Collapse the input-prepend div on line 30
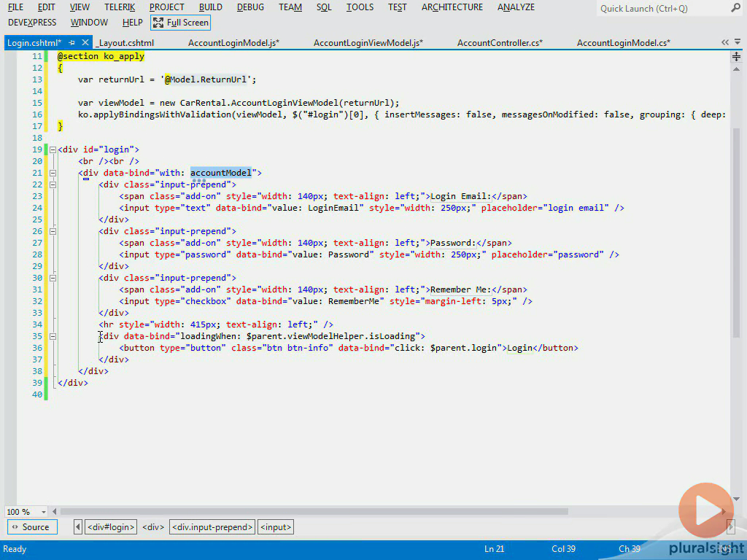Viewport: 747px width, 560px height. click(53, 278)
